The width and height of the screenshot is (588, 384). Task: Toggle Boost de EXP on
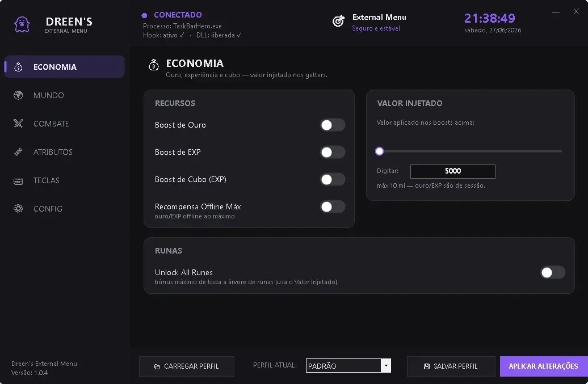[x=332, y=152]
